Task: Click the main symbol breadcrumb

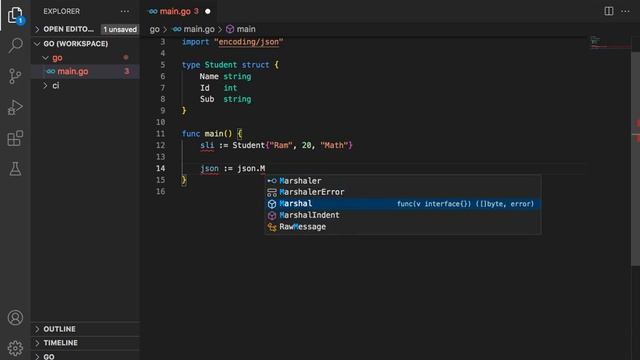Action: pos(241,29)
